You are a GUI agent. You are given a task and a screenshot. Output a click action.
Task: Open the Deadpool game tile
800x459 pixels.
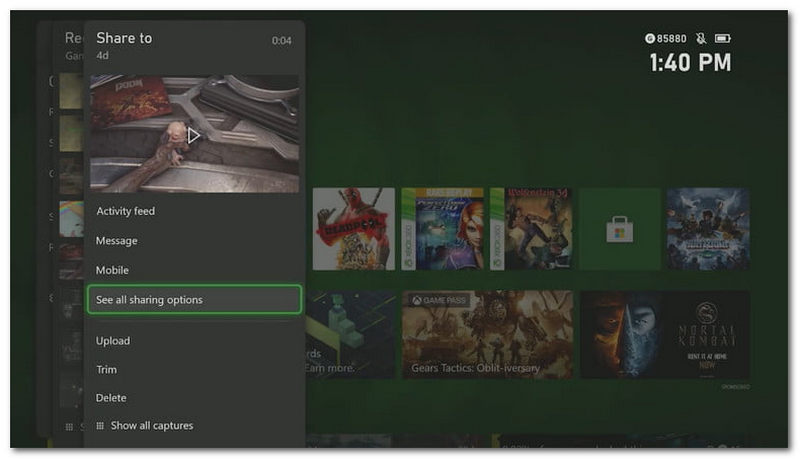point(354,229)
